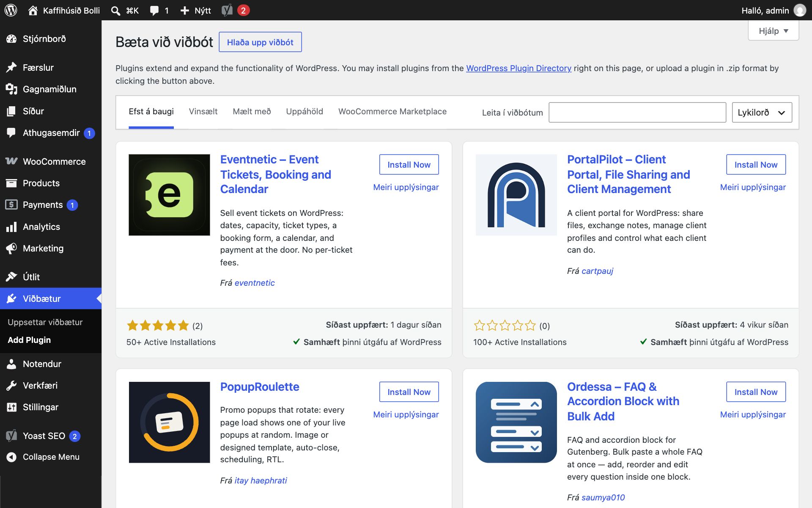Switch to the Mælt með tab
Image resolution: width=812 pixels, height=508 pixels.
coord(252,112)
